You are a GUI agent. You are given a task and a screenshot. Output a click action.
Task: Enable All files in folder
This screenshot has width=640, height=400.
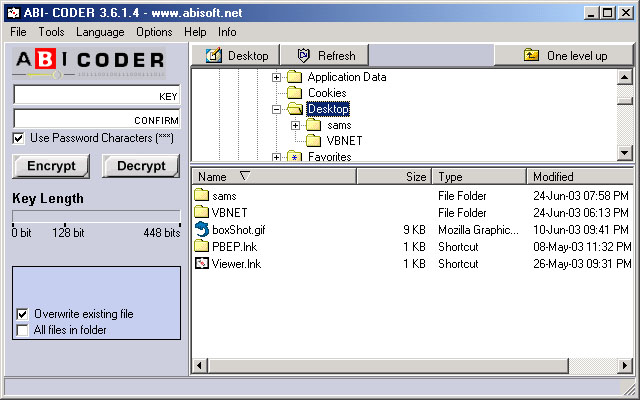coord(22,330)
